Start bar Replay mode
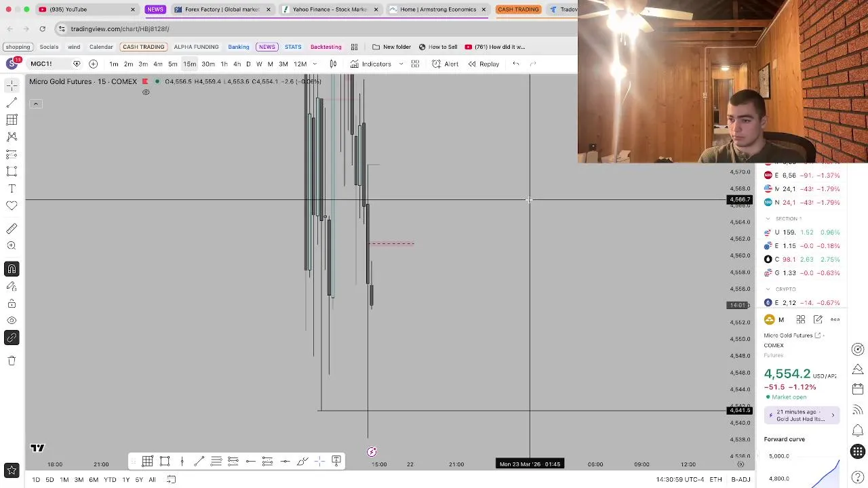This screenshot has height=488, width=868. 484,64
